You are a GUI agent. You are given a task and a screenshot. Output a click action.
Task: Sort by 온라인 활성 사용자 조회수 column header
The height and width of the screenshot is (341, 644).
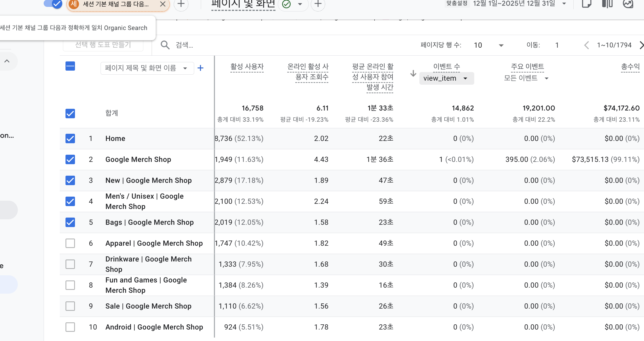pos(308,72)
